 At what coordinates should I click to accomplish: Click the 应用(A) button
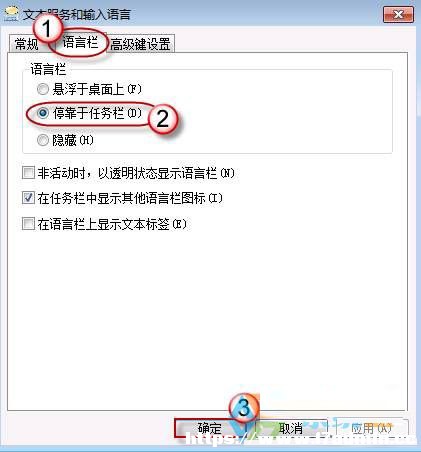pyautogui.click(x=372, y=428)
